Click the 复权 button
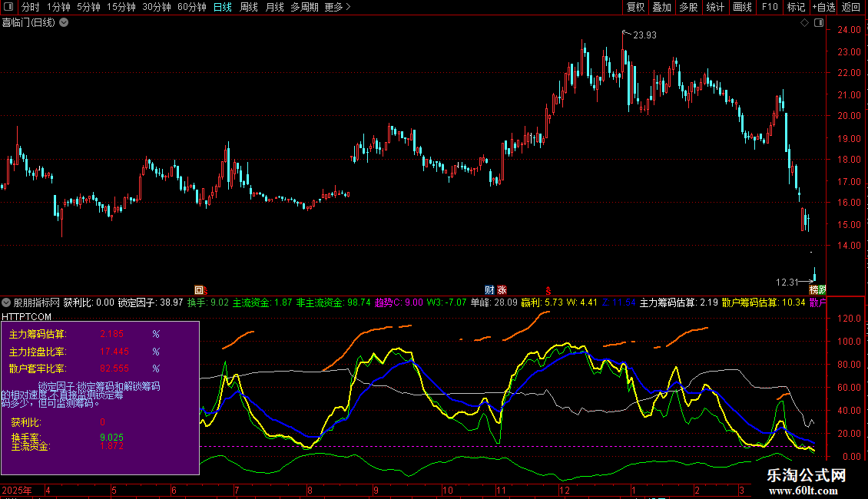Image resolution: width=868 pixels, height=499 pixels. pos(636,8)
